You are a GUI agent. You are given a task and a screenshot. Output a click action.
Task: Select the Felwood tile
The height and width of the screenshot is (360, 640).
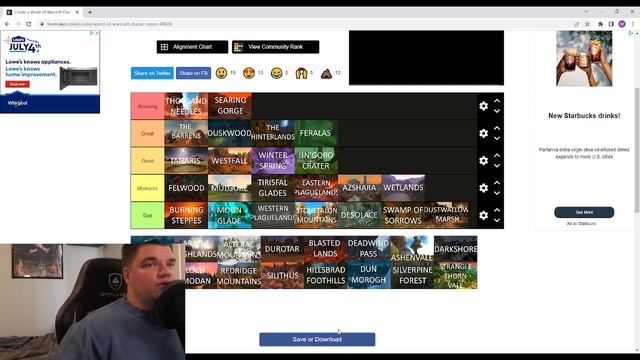[186, 188]
